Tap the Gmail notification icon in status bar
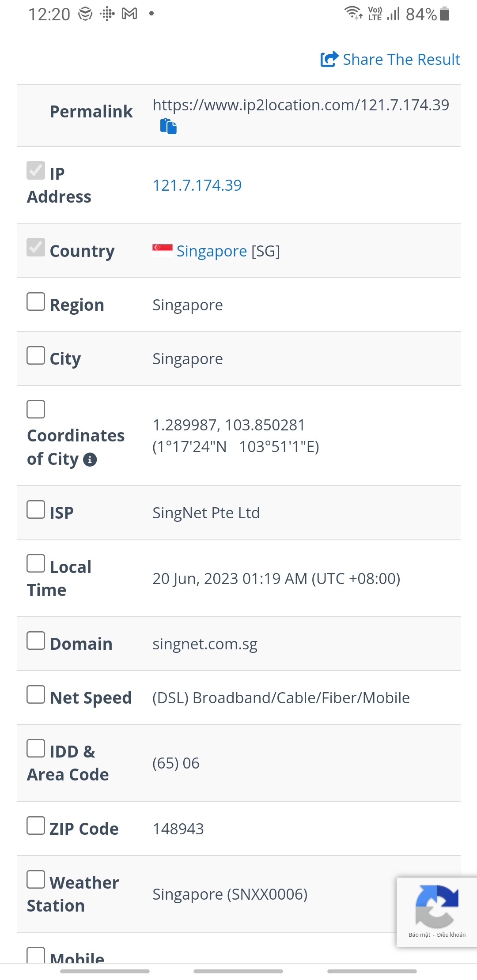 pyautogui.click(x=129, y=14)
